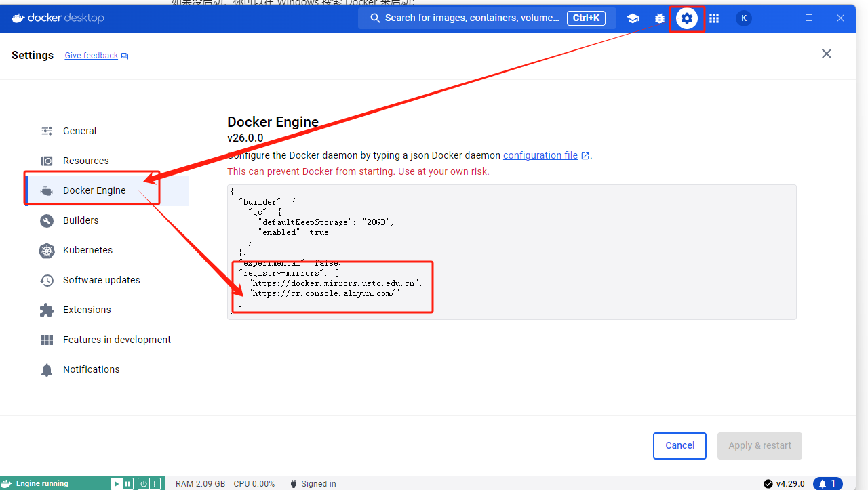The image size is (868, 490).
Task: Open Resources settings tab
Action: tap(106, 161)
